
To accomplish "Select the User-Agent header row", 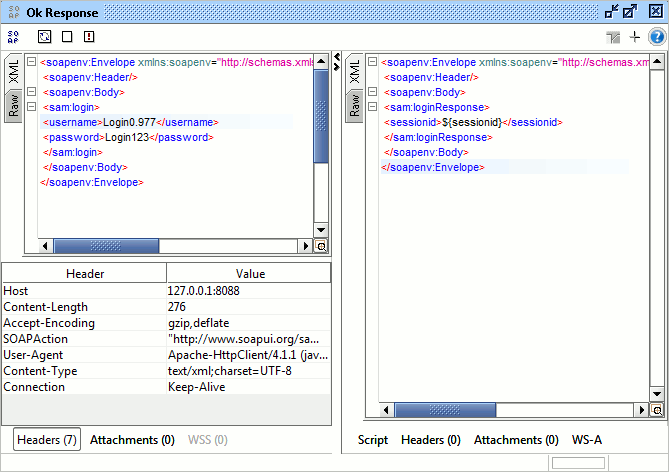I will click(x=166, y=355).
